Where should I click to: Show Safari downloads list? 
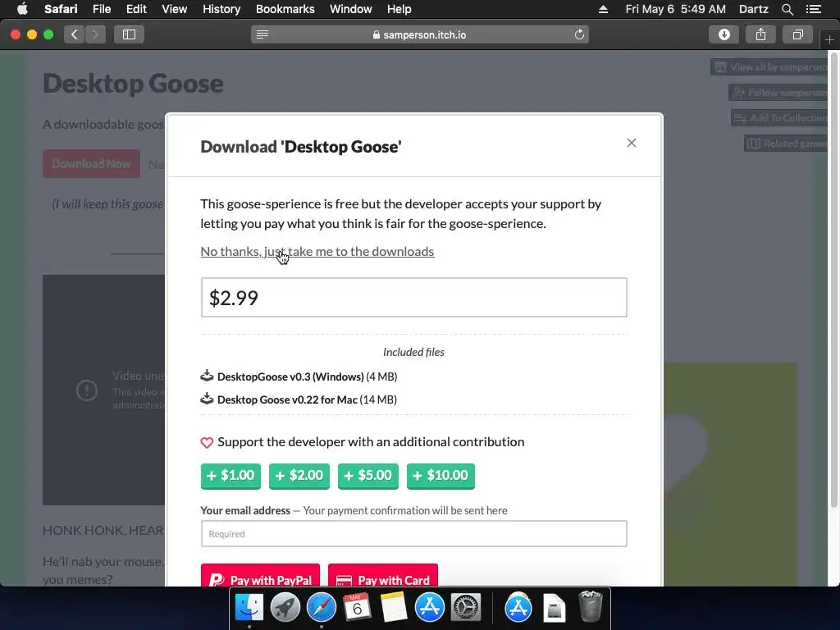pos(724,34)
